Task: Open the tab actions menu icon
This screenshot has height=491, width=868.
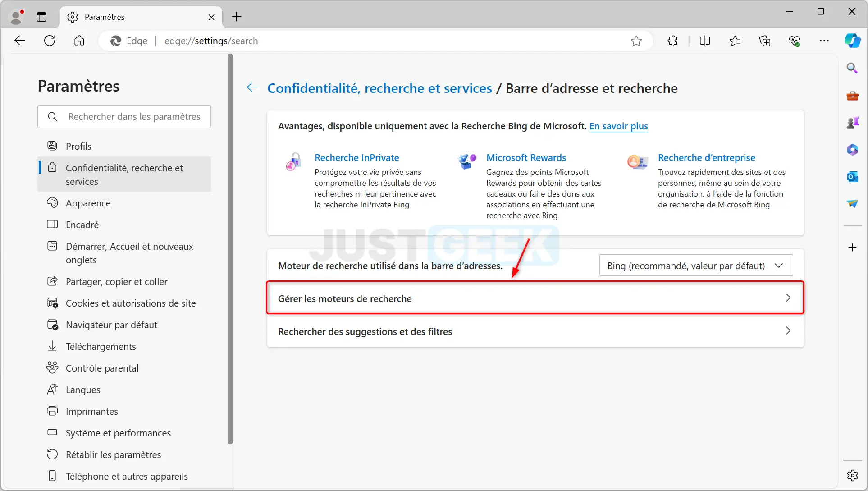Action: (x=41, y=17)
